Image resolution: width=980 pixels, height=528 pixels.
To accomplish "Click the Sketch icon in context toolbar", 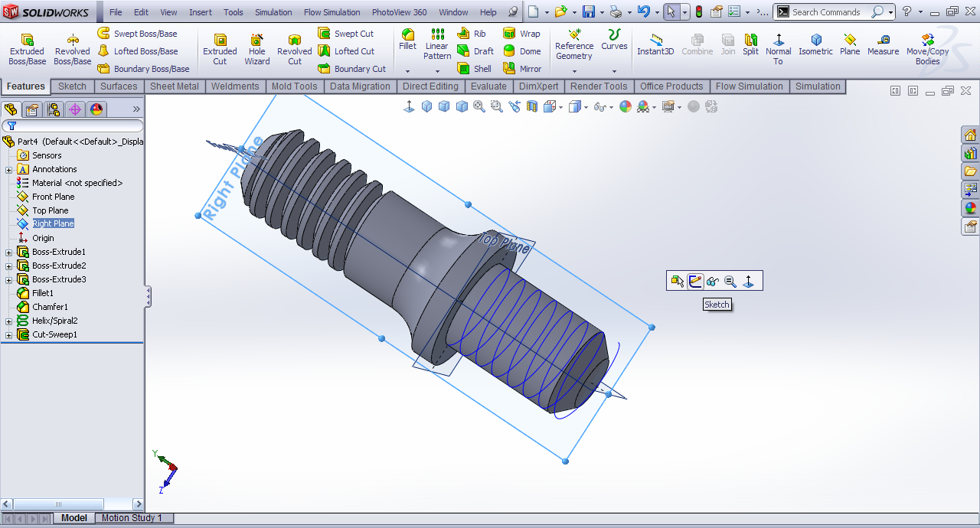I will point(695,282).
